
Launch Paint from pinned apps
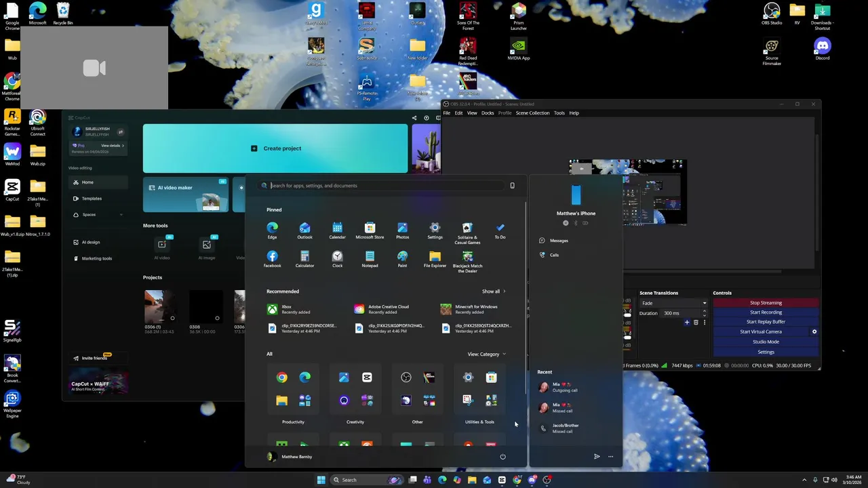point(402,259)
